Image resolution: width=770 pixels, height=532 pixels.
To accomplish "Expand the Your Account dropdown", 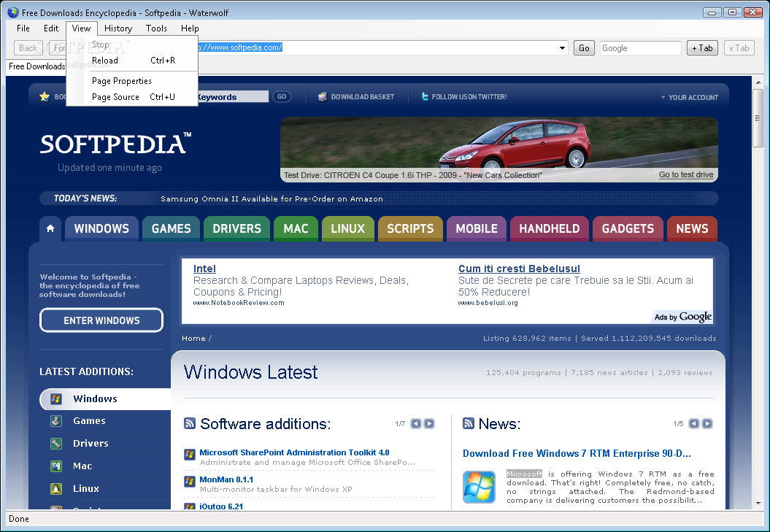I will click(690, 97).
